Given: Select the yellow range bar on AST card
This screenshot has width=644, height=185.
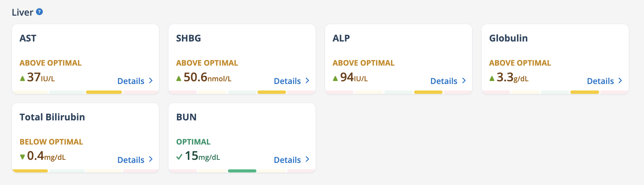Looking at the screenshot, I should pos(104,92).
